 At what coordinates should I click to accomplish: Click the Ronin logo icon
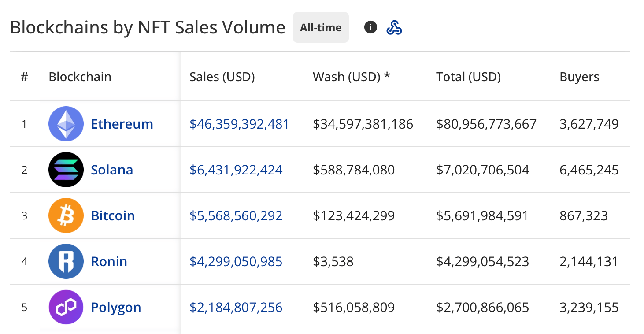click(66, 261)
